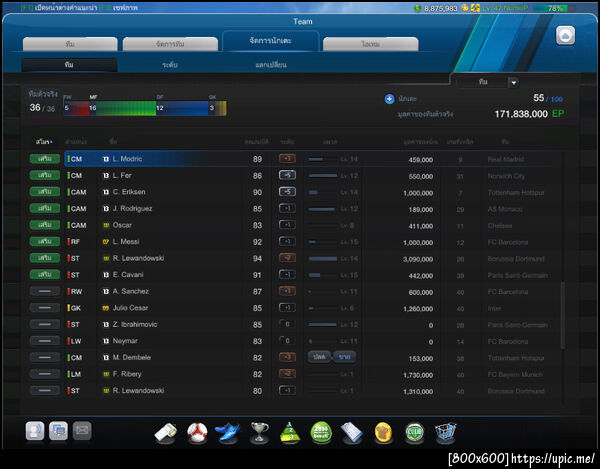This screenshot has height=469, width=600.
Task: Sort by the first column header with dot
Action: 44,142
